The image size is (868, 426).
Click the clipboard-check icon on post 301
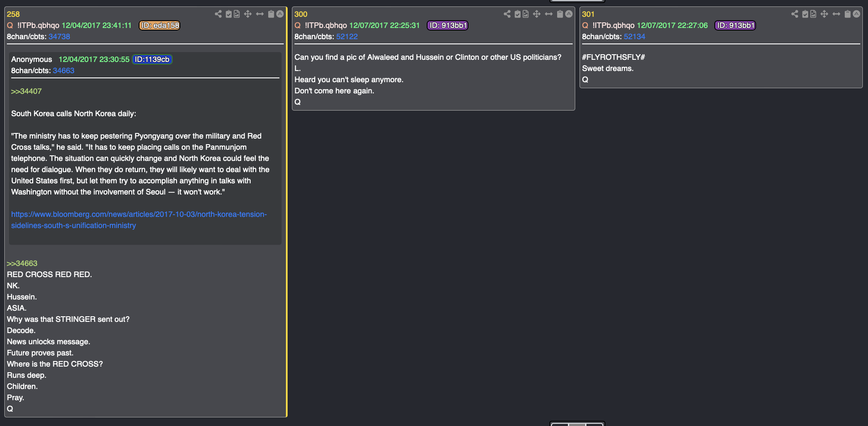click(x=805, y=14)
